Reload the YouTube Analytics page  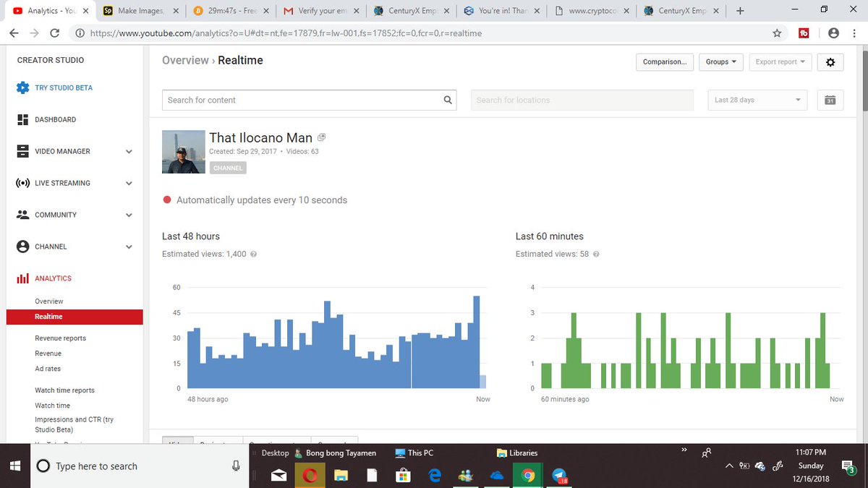click(x=55, y=33)
